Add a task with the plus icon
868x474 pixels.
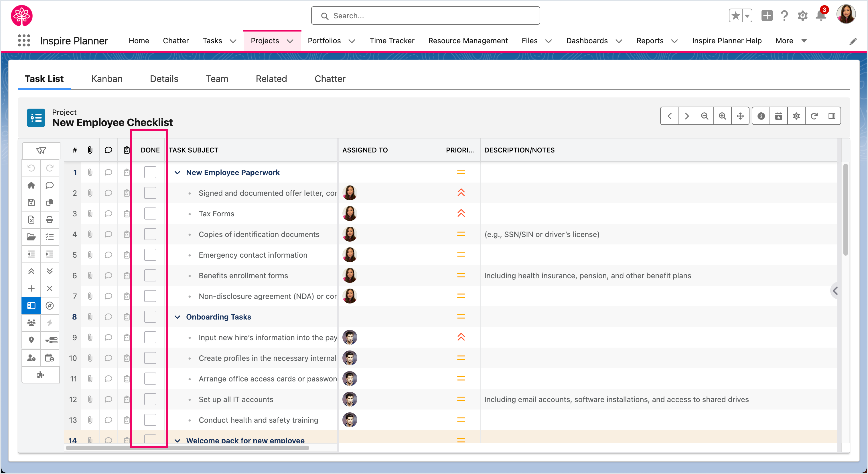point(31,289)
